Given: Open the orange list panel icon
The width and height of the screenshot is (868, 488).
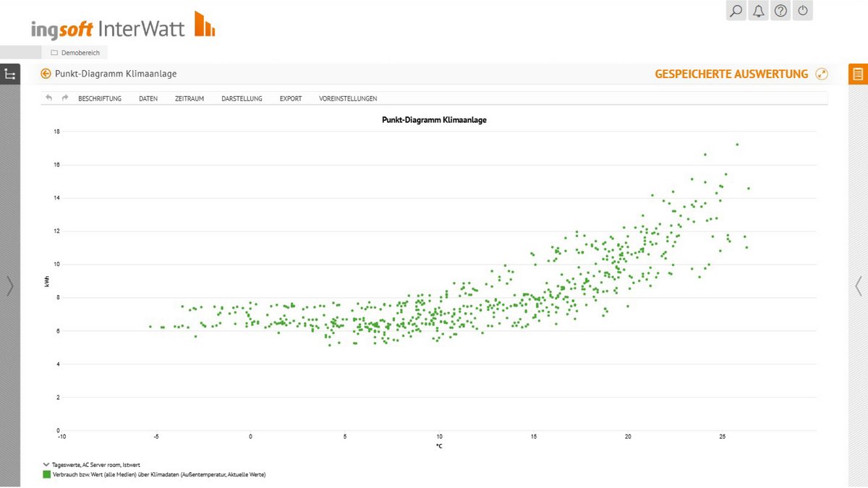Looking at the screenshot, I should (858, 74).
